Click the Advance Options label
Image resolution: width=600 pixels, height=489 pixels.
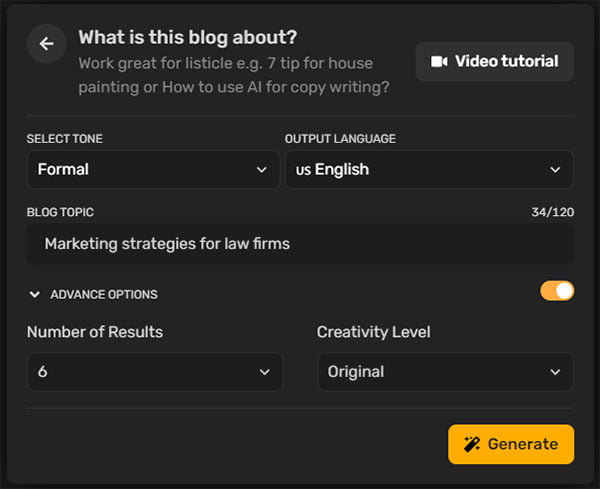pos(104,295)
